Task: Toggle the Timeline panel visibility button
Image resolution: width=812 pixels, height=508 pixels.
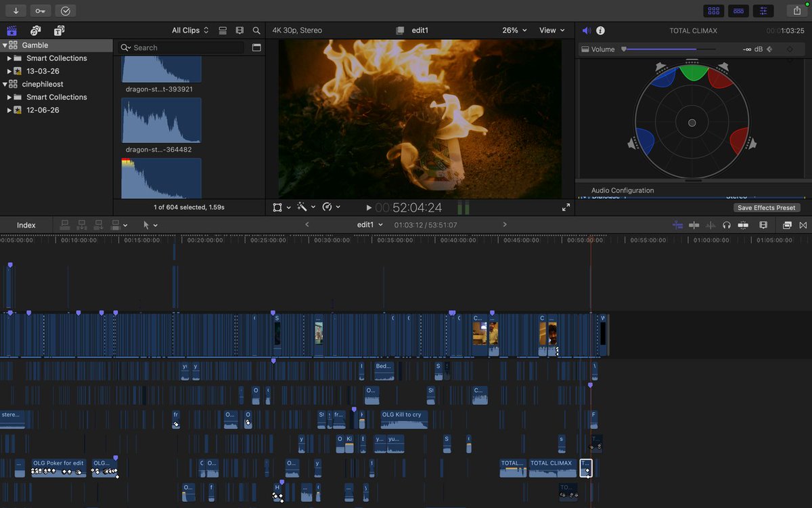Action: point(738,11)
